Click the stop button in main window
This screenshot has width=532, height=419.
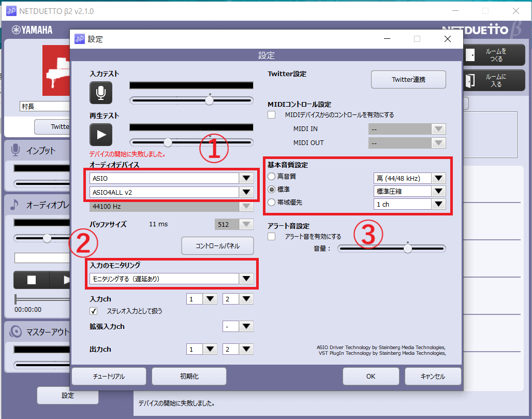tap(32, 280)
